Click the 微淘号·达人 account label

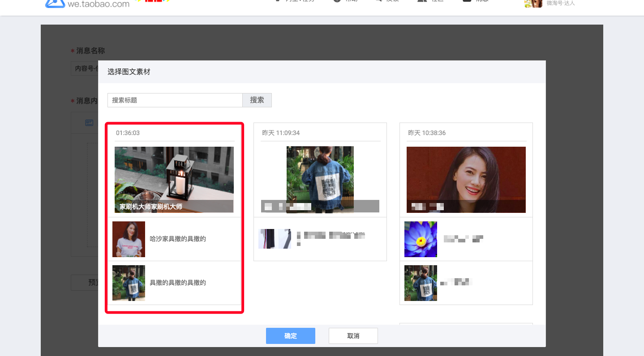(561, 3)
